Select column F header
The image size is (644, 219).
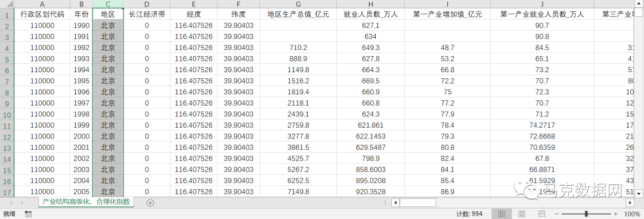239,4
